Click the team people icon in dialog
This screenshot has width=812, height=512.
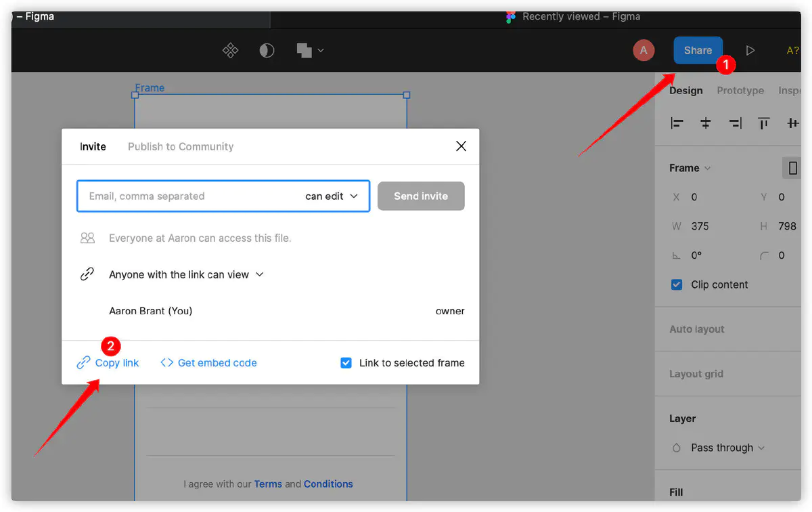coord(87,238)
